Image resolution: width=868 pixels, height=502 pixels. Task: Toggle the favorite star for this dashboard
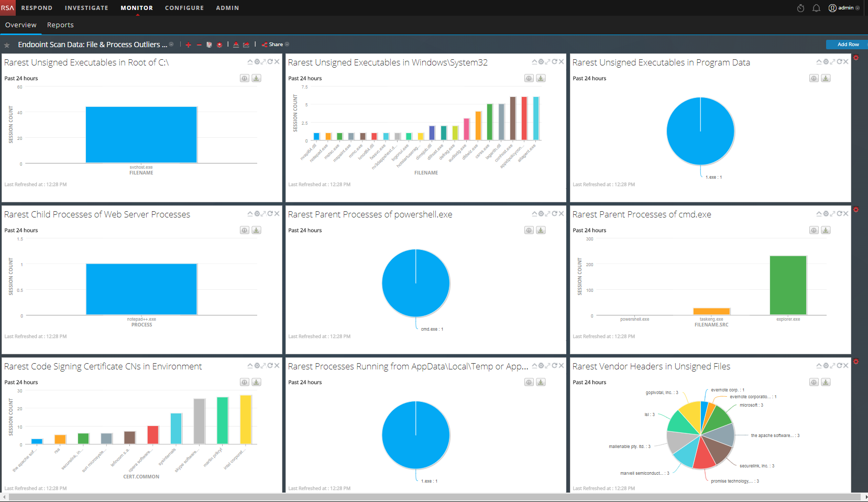point(7,45)
